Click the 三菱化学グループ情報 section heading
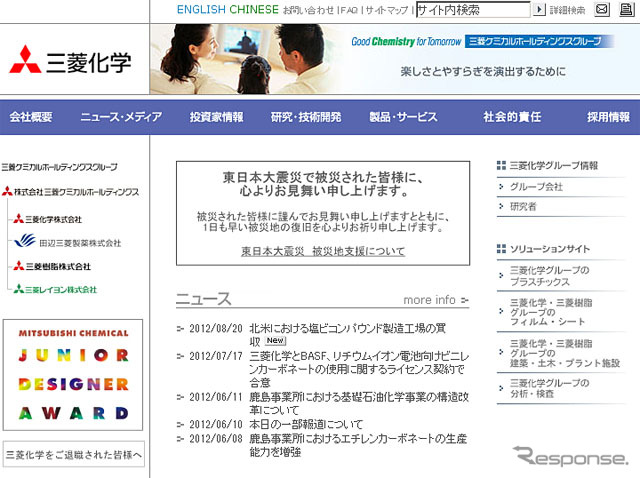640x478 pixels. (553, 165)
